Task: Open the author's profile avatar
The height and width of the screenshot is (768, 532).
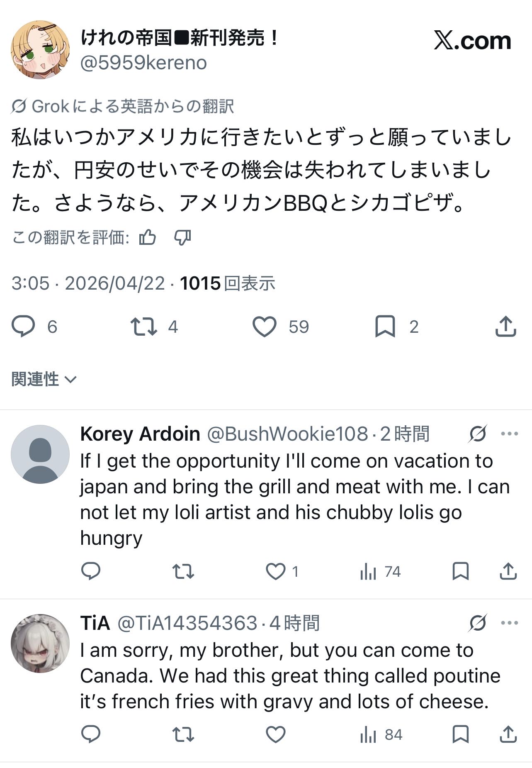Action: click(x=40, y=50)
